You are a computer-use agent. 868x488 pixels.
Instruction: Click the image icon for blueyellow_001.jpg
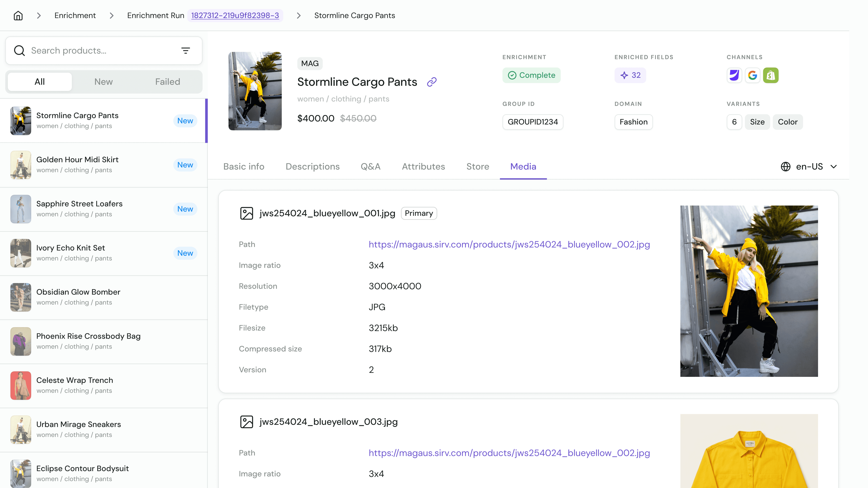point(247,213)
